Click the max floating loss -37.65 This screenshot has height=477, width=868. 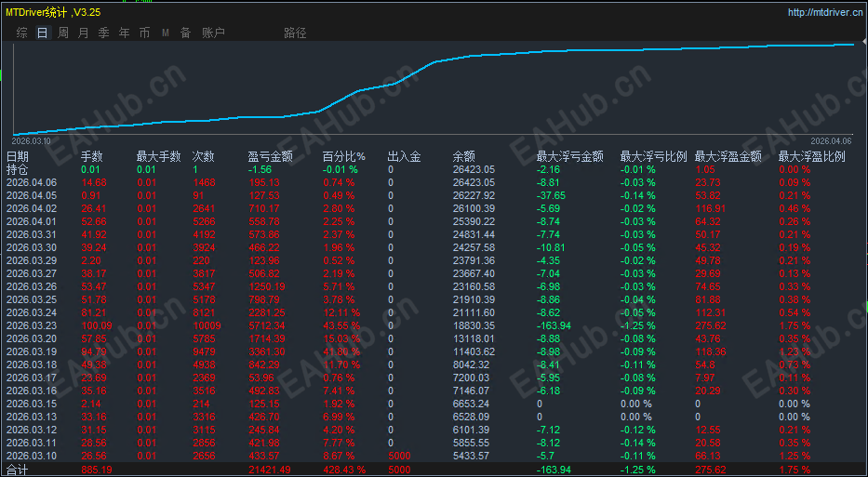[551, 195]
